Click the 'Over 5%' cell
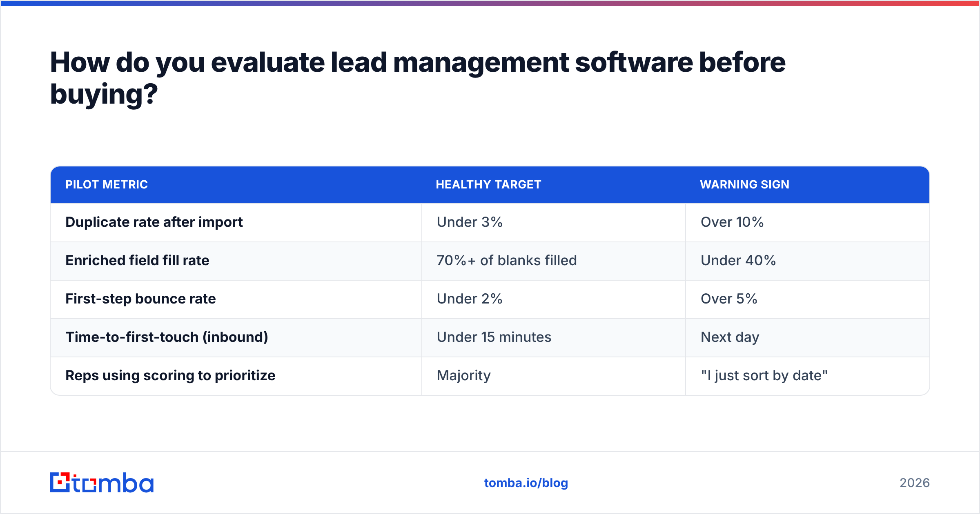980x514 pixels. coord(808,299)
